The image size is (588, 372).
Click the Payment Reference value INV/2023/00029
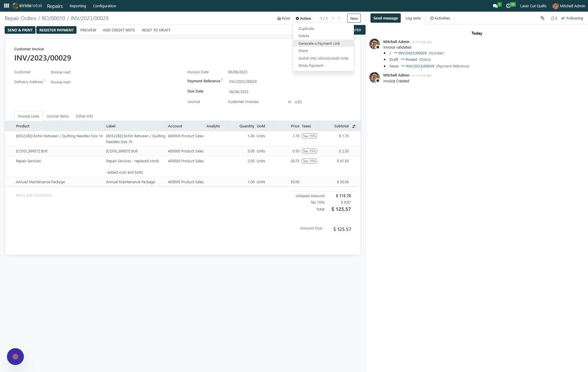[243, 81]
